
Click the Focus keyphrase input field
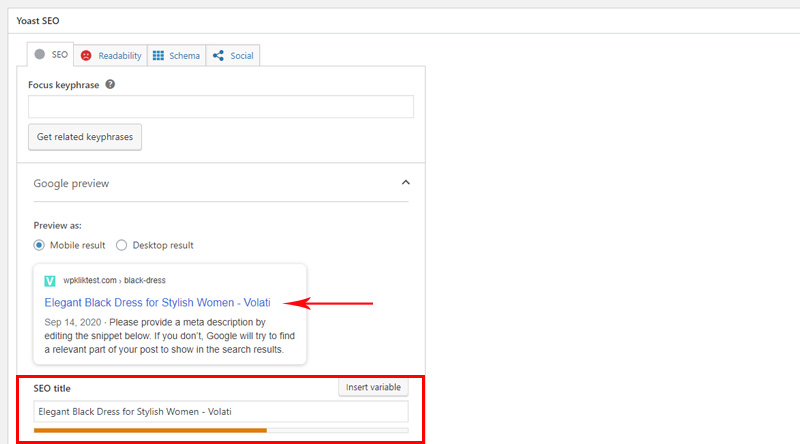tap(221, 107)
